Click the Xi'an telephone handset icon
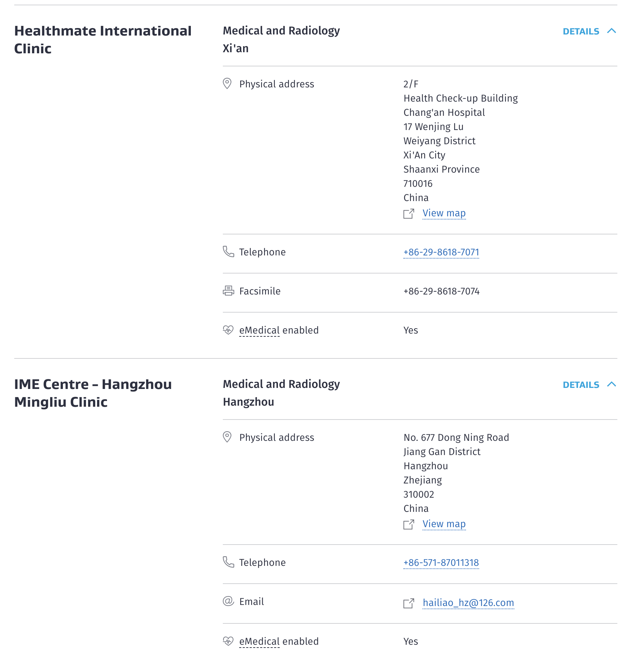The width and height of the screenshot is (644, 660). coord(228,251)
